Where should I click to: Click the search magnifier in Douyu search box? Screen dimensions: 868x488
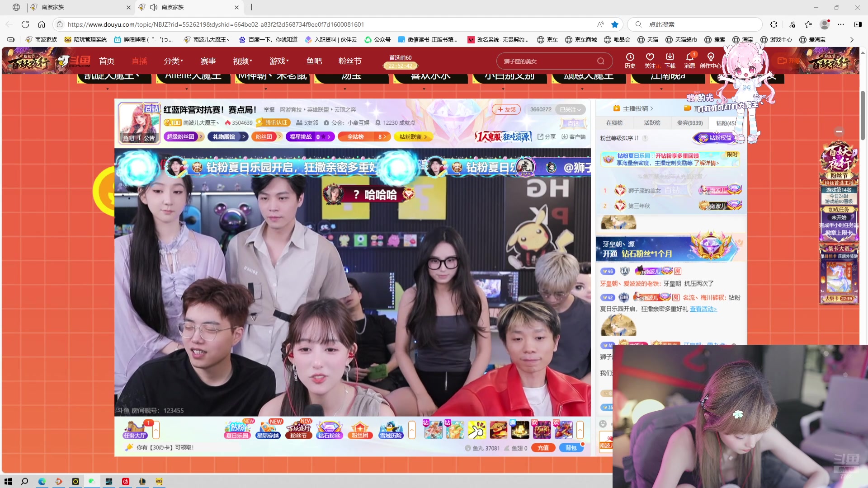(x=600, y=61)
